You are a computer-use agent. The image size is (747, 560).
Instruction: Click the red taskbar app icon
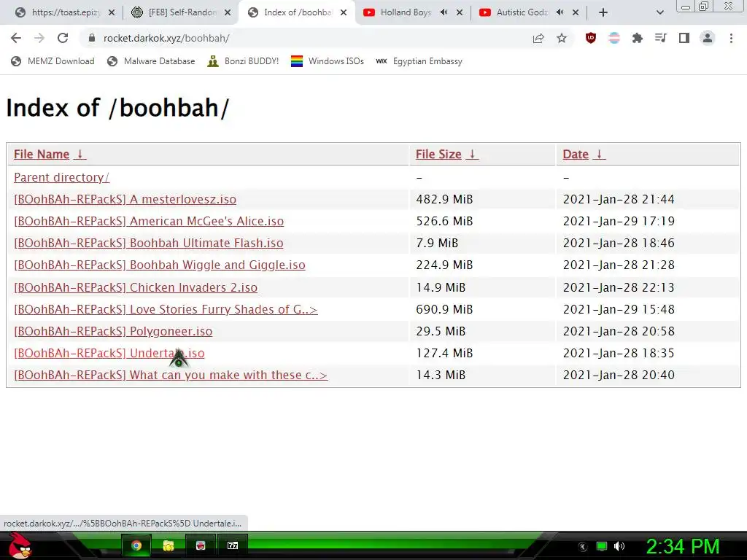201,545
